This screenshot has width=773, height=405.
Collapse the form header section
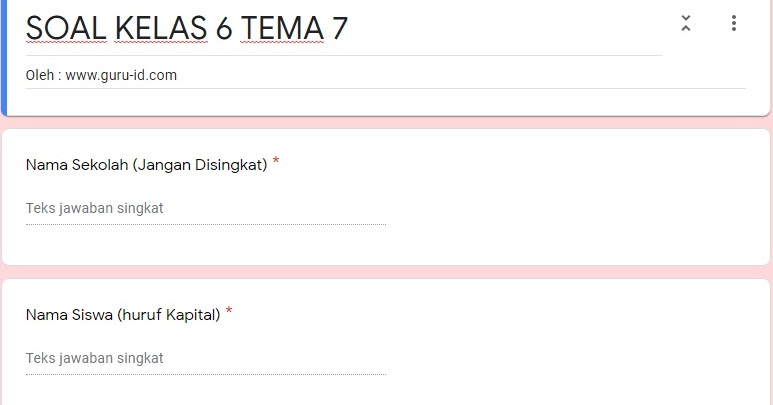tap(685, 23)
